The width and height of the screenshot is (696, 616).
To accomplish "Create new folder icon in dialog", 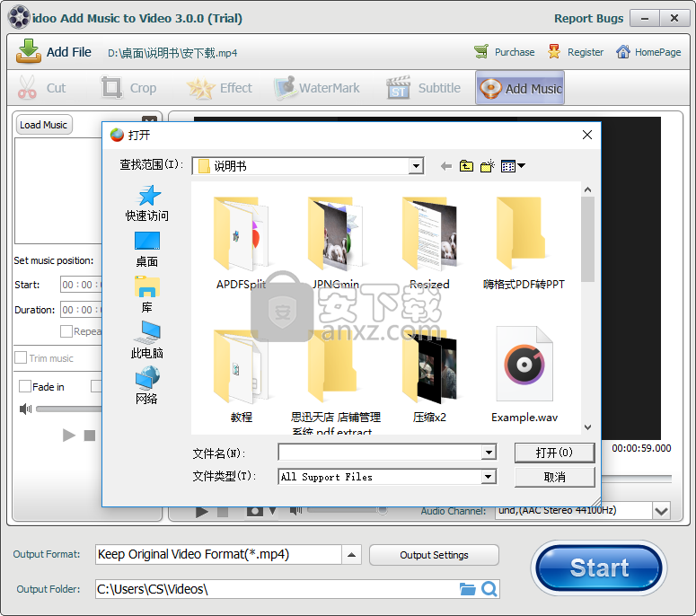I will tap(488, 166).
